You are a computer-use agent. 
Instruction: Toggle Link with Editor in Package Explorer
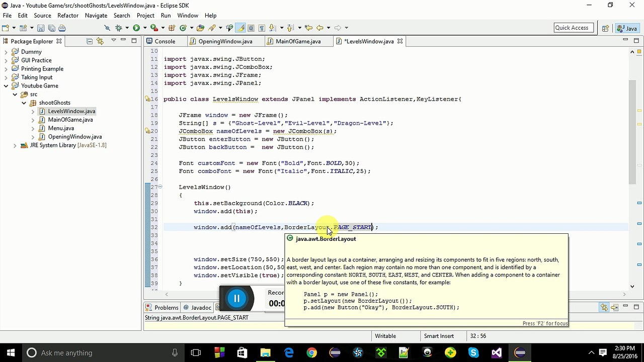click(100, 41)
